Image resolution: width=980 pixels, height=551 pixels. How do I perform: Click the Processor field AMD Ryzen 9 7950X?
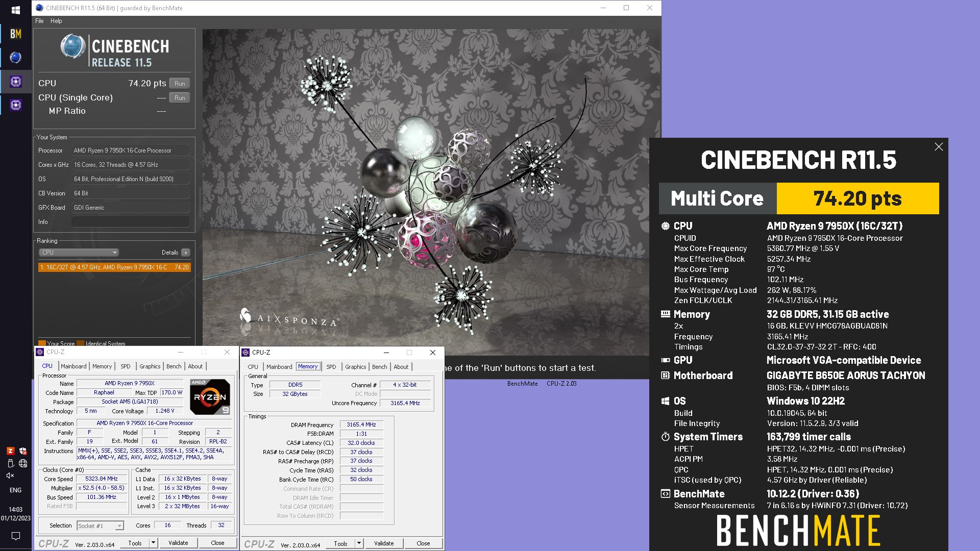[131, 151]
